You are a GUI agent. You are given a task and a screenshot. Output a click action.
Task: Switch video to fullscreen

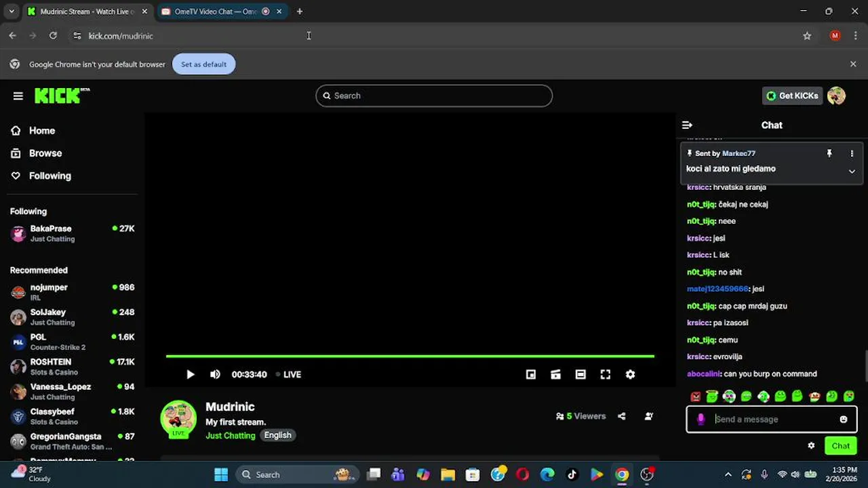606,374
